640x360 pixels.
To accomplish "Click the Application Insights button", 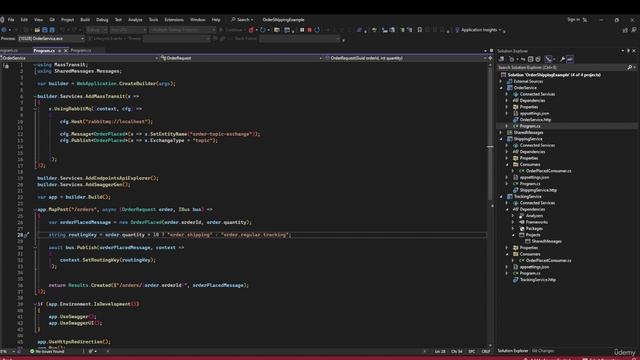I will (x=478, y=30).
